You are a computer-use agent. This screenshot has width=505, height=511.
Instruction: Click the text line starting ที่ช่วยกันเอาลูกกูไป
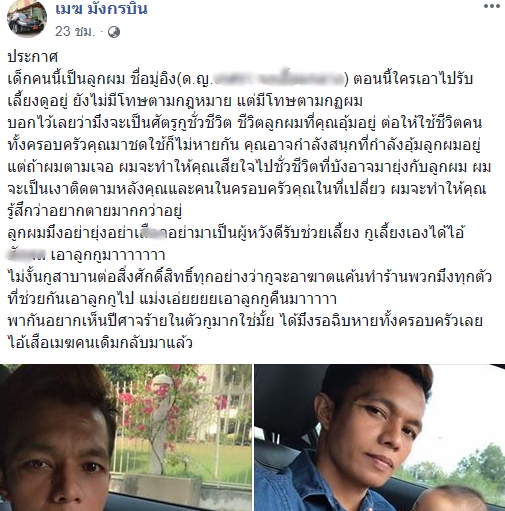pos(172,299)
